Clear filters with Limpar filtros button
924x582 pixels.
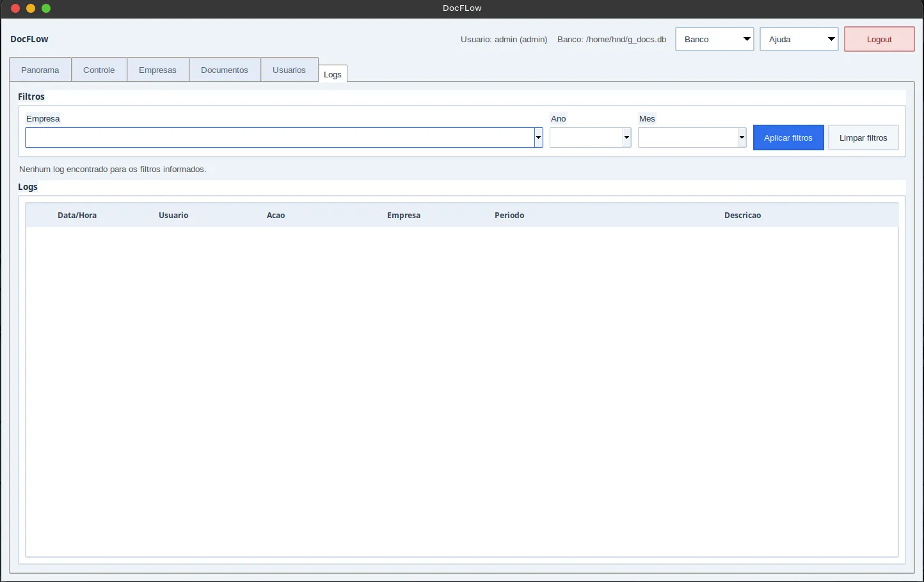863,138
